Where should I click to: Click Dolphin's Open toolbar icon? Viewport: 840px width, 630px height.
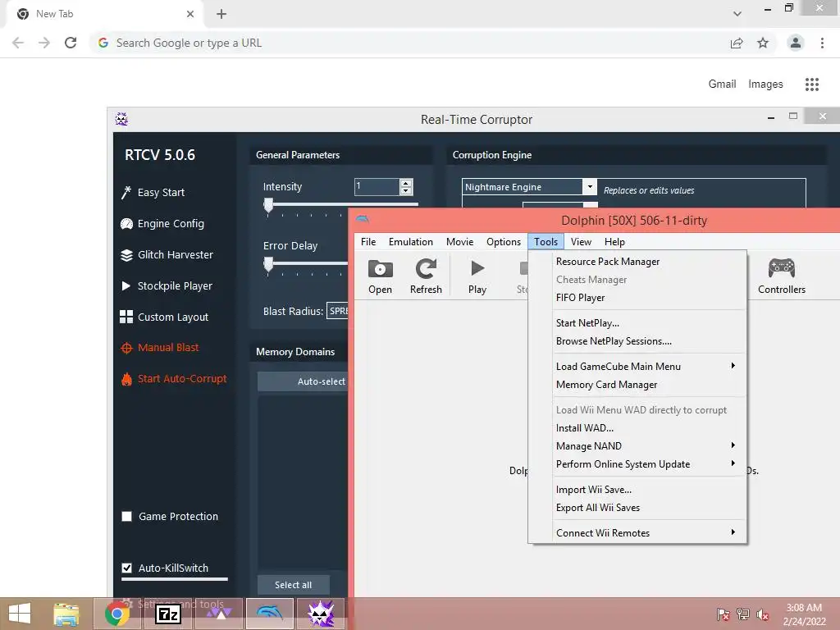380,276
